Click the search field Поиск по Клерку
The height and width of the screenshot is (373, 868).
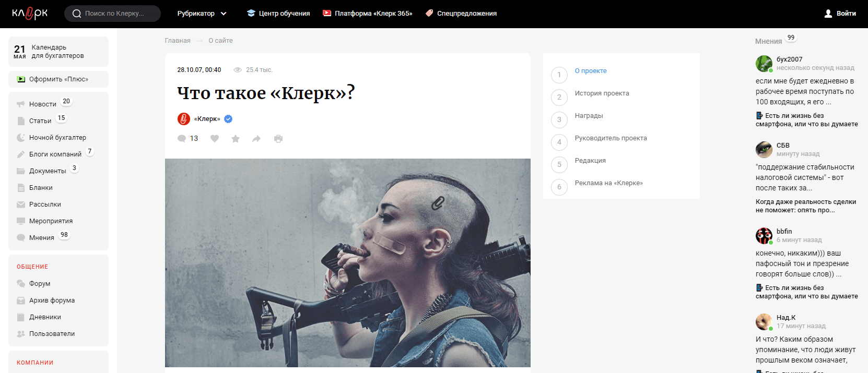pyautogui.click(x=112, y=14)
